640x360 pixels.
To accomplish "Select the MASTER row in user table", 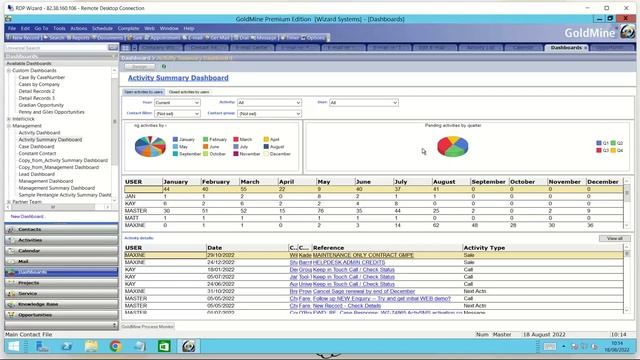I will click(x=373, y=211).
